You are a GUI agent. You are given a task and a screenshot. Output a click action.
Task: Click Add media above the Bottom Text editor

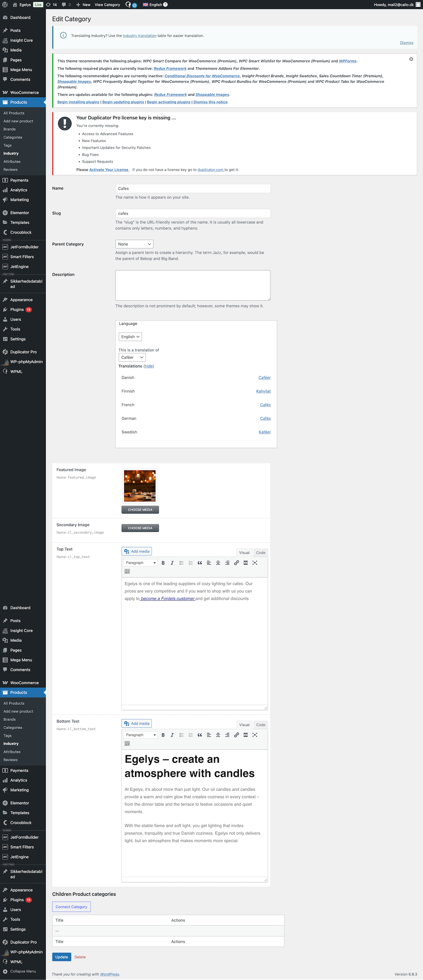click(137, 723)
